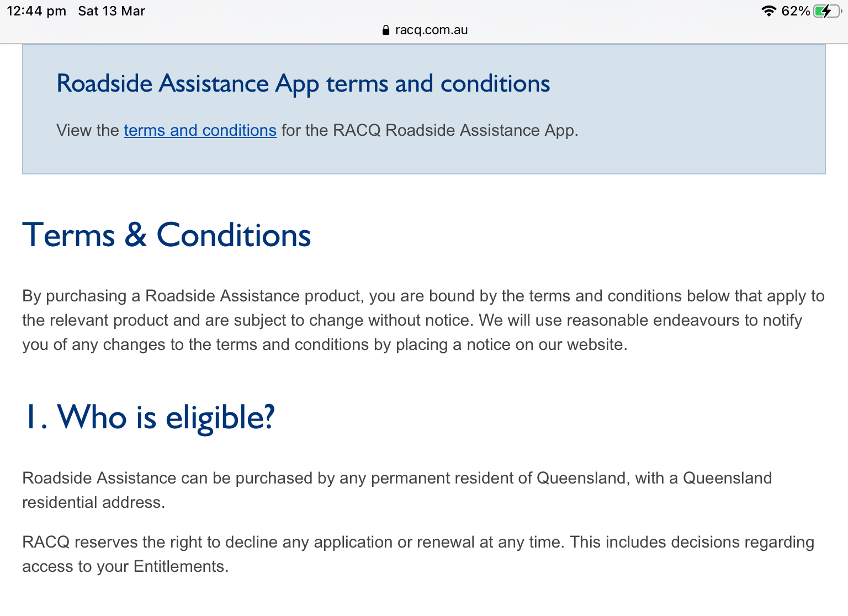
Task: Select the Roadside Assistance App heading
Action: tap(303, 83)
